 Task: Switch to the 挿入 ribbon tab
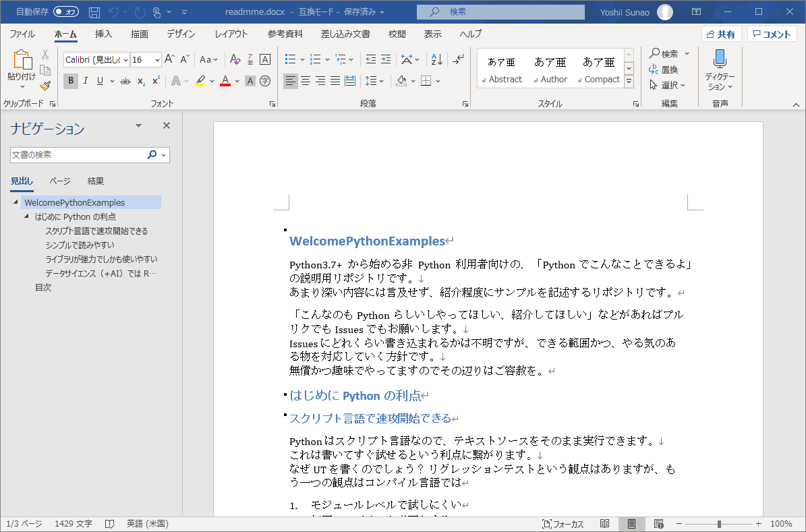(x=103, y=34)
